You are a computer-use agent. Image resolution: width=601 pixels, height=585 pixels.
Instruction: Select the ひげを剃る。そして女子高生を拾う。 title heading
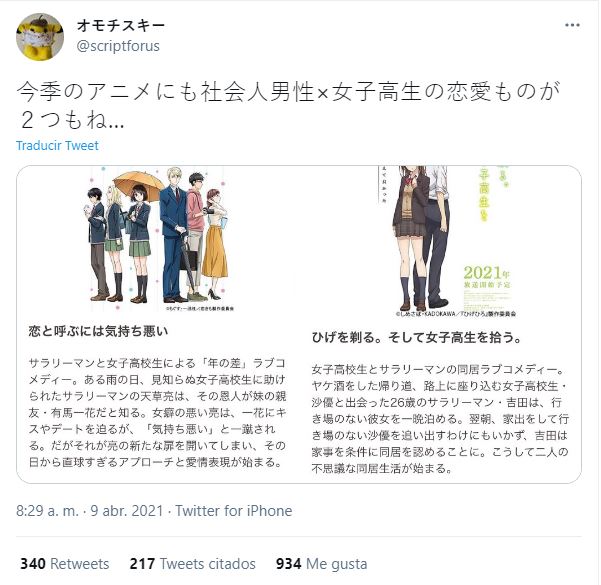click(416, 338)
